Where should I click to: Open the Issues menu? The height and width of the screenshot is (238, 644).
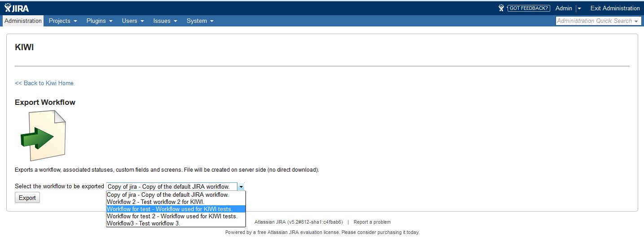coord(165,21)
